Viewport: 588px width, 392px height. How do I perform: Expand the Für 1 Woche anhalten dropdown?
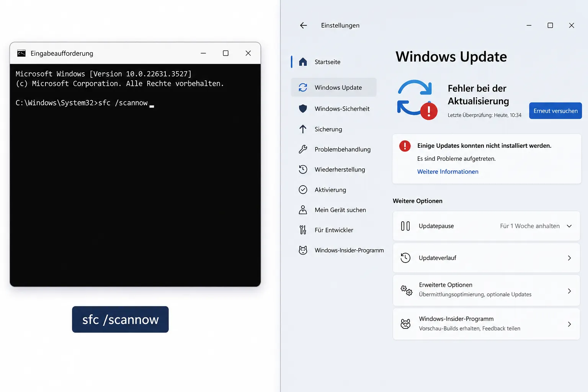click(536, 226)
